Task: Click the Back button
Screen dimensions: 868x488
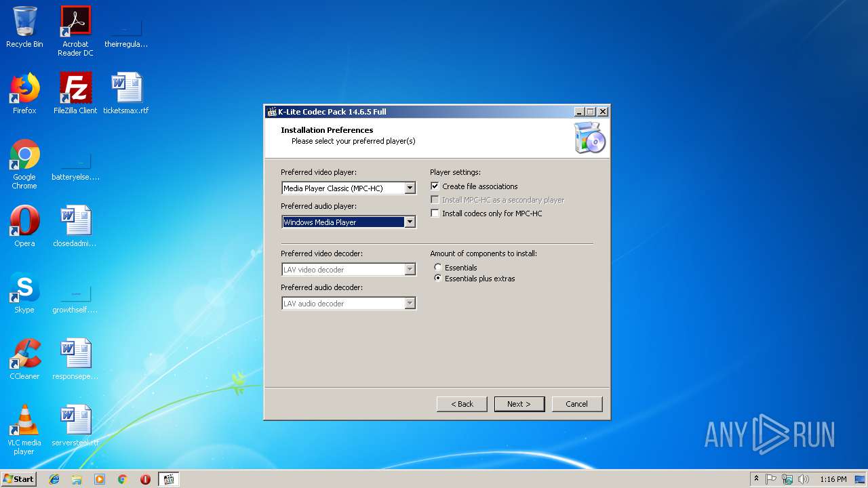Action: click(462, 404)
